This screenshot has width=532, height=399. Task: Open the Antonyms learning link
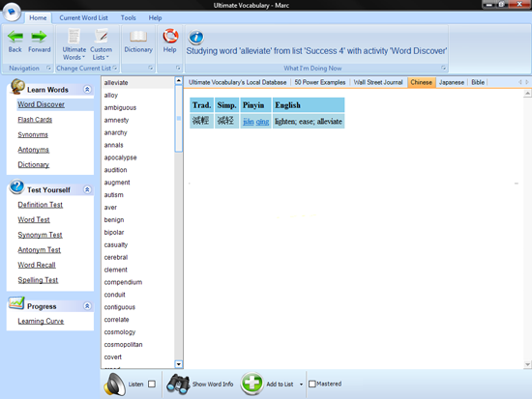[x=33, y=150]
